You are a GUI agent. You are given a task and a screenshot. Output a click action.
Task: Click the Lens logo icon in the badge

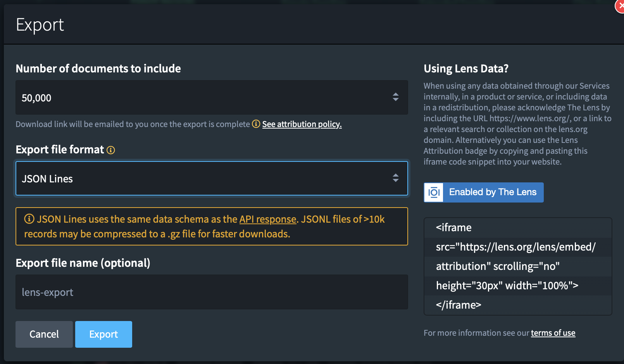tap(434, 192)
